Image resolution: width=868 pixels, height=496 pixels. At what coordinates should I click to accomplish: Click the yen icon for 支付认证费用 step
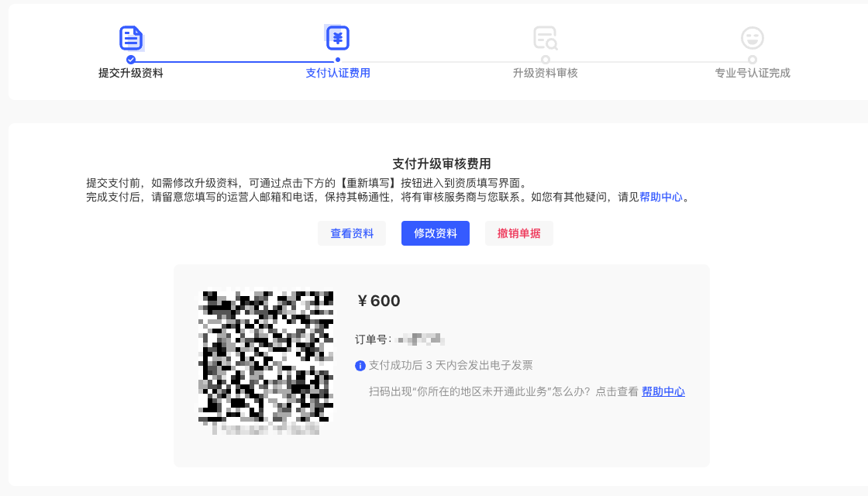click(x=338, y=38)
